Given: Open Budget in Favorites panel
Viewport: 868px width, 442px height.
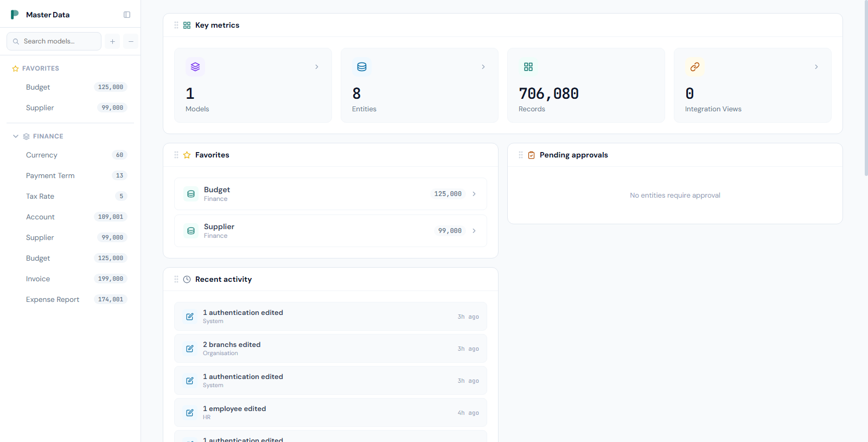Looking at the screenshot, I should click(330, 194).
